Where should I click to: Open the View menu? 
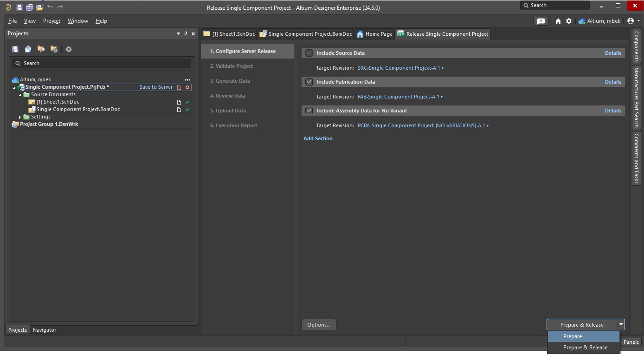30,21
